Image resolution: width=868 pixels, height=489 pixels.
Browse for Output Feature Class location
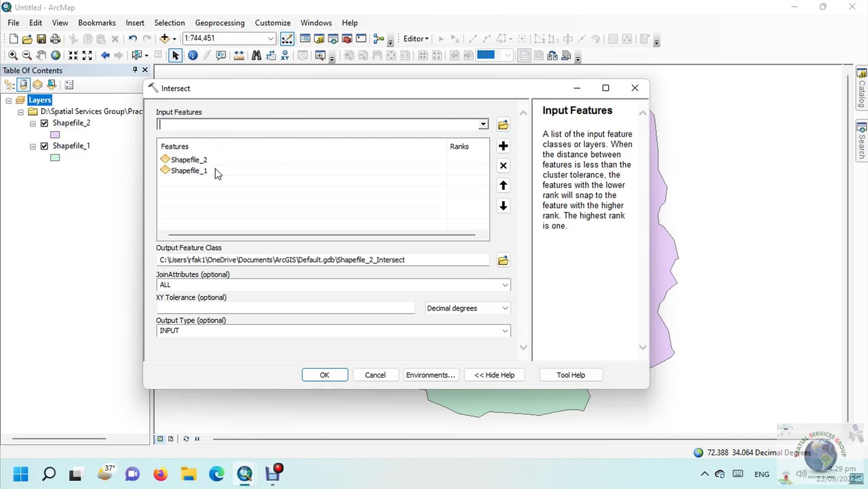(x=503, y=261)
